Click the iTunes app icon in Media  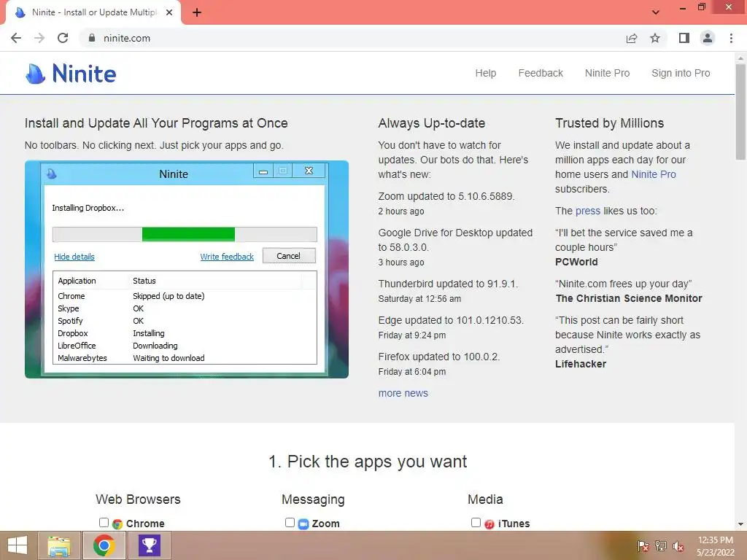click(489, 524)
